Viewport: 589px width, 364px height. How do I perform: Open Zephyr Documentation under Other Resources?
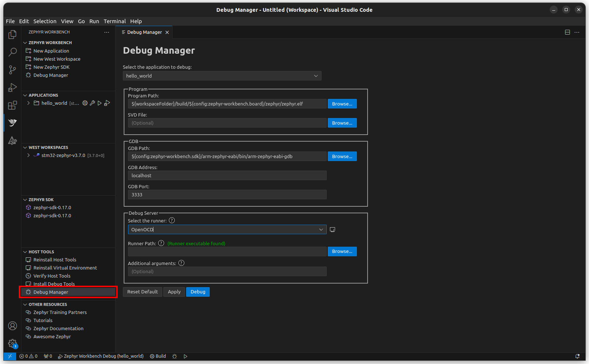click(x=57, y=328)
